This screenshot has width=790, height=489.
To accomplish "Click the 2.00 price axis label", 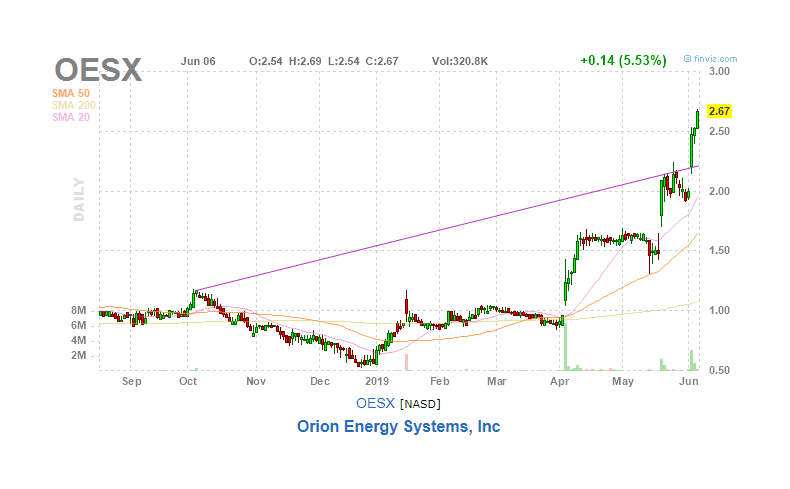I will point(719,191).
